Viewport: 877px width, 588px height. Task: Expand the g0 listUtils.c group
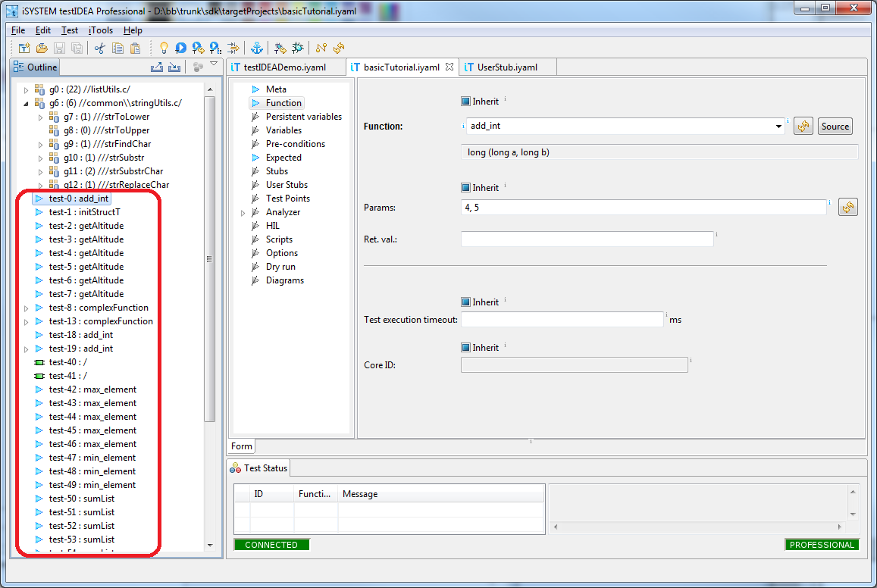click(x=26, y=89)
